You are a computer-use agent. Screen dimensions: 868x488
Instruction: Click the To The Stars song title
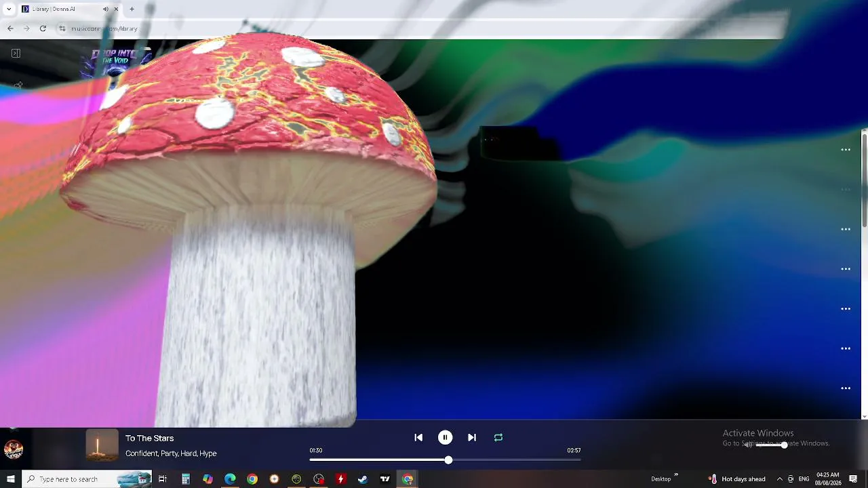(x=150, y=439)
